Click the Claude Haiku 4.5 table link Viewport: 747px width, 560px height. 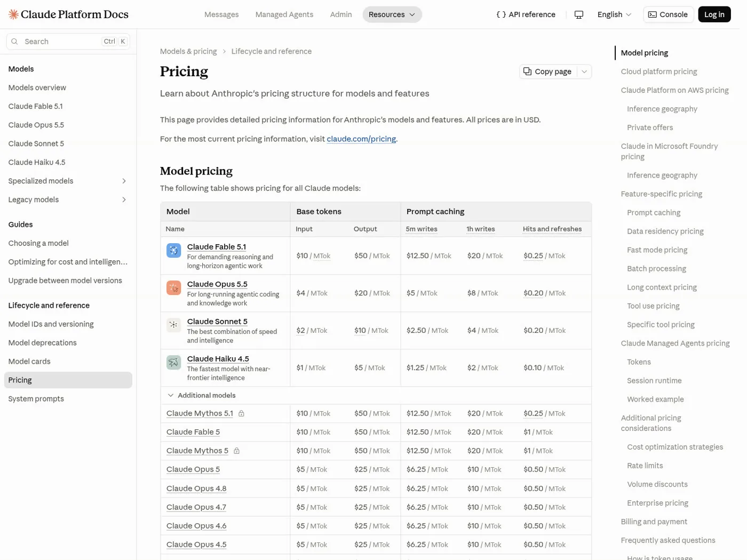(218, 359)
